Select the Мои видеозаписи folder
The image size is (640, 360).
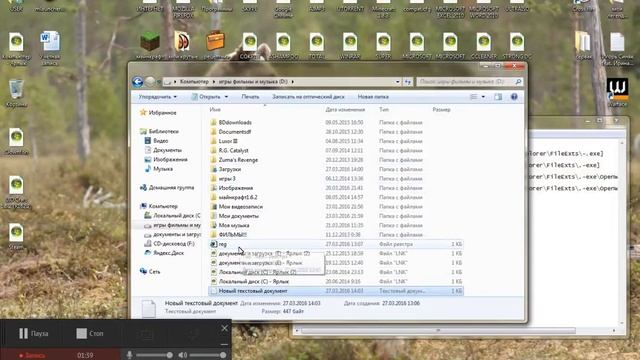click(241, 207)
